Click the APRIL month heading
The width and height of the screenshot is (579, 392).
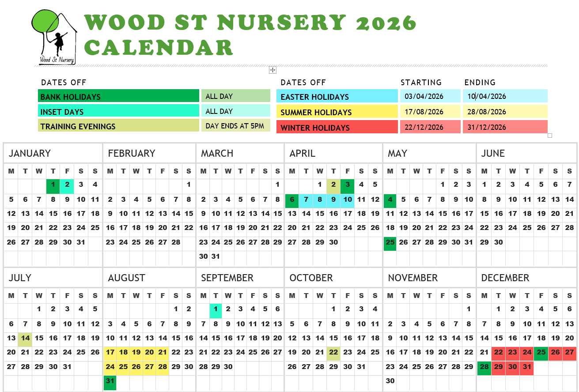tap(303, 153)
